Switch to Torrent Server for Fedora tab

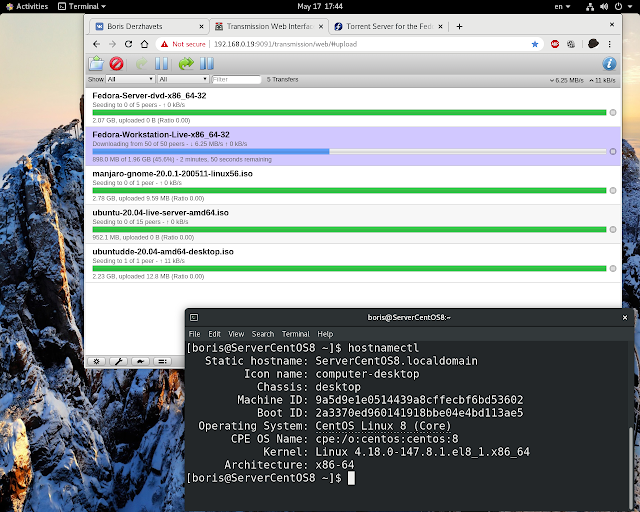(x=389, y=27)
